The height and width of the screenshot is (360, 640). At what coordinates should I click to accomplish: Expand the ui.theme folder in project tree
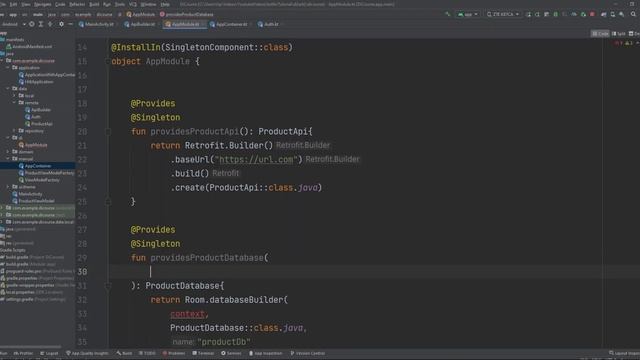[x=8, y=187]
